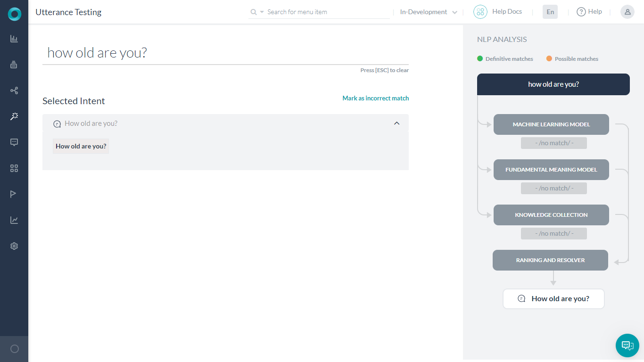Expand the In-Development status dropdown
Image resolution: width=644 pixels, height=362 pixels.
(x=427, y=12)
